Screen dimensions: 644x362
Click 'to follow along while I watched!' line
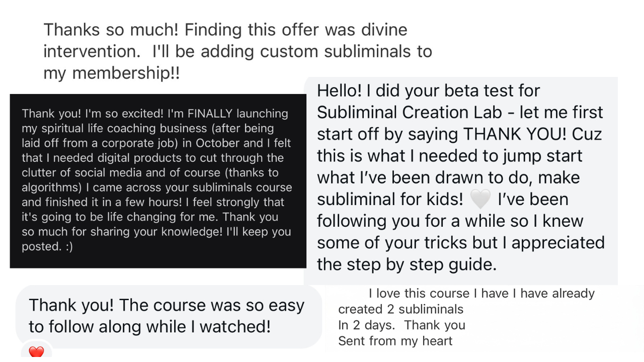click(x=149, y=327)
